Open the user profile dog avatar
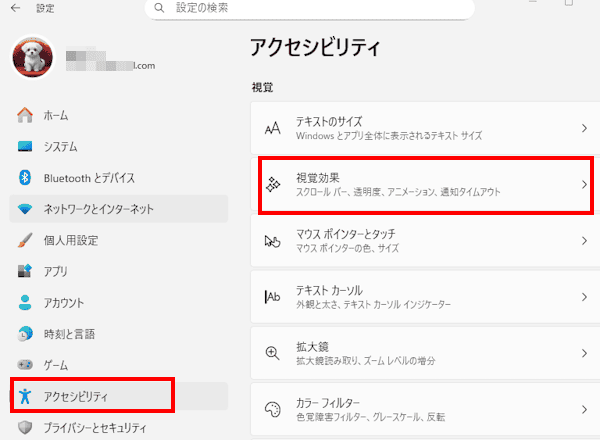This screenshot has width=600, height=440. [x=33, y=57]
